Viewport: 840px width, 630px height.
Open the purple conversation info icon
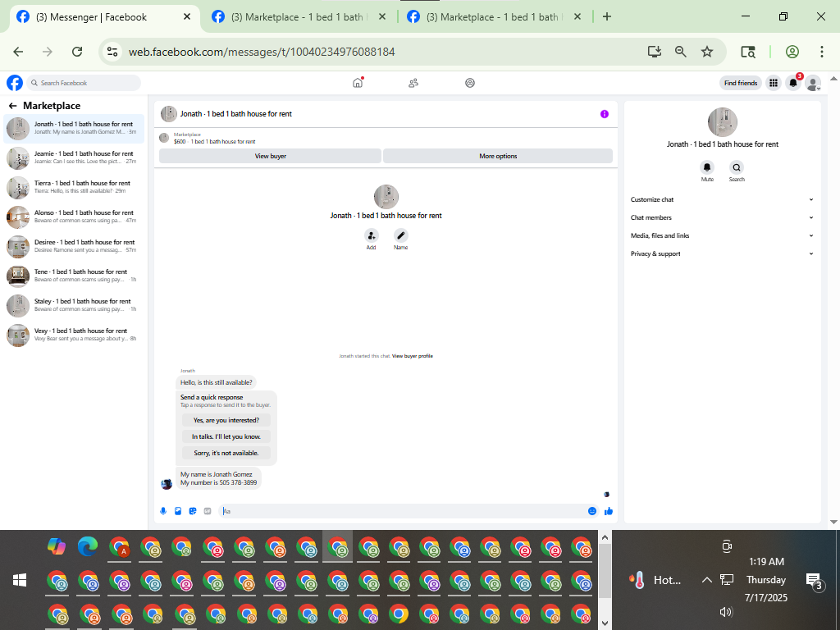[x=605, y=114]
